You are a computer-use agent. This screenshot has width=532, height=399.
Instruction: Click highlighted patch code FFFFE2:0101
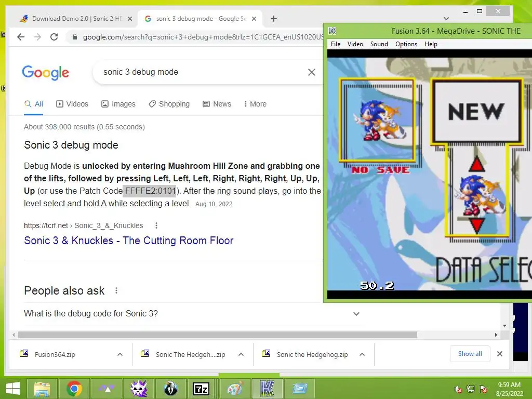pyautogui.click(x=150, y=191)
